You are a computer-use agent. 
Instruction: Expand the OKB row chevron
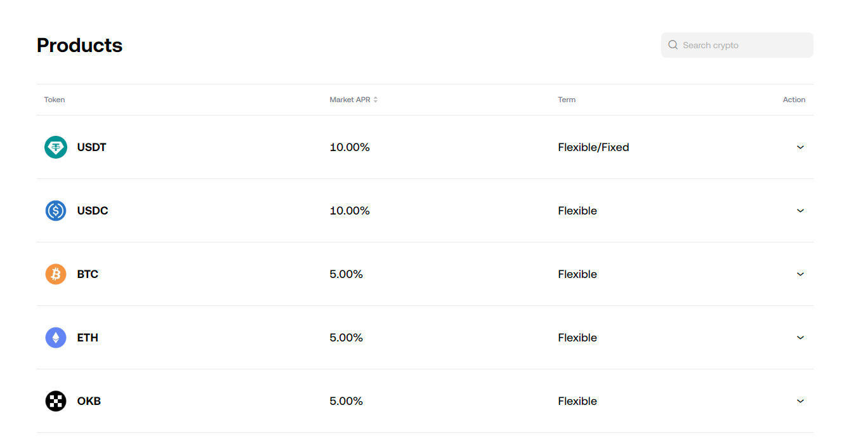click(x=800, y=401)
